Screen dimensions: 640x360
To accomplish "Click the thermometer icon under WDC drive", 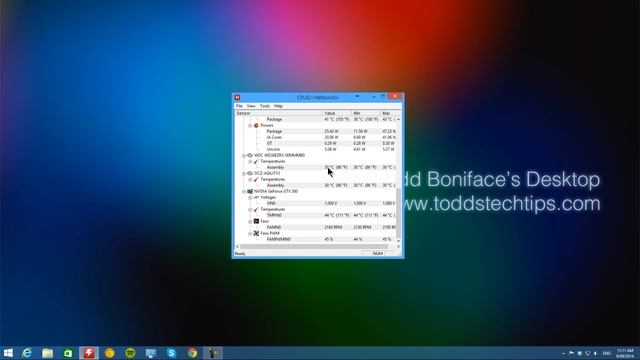I will click(256, 161).
